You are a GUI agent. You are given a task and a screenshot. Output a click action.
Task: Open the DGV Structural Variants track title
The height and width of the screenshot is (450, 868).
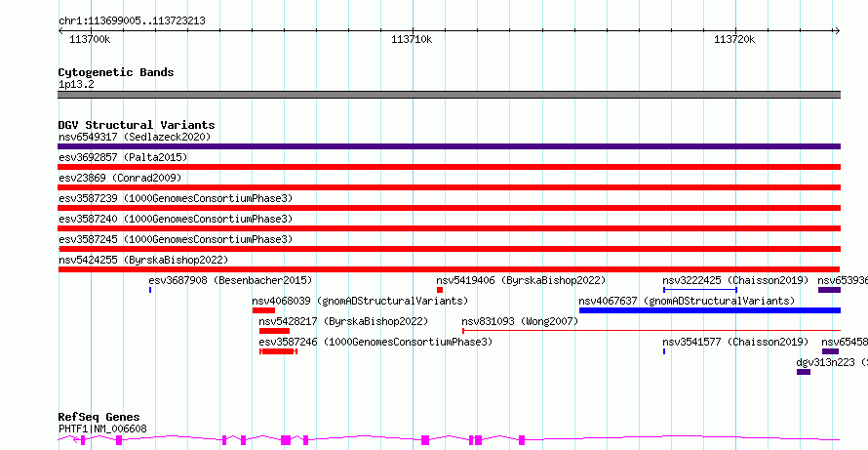[137, 125]
